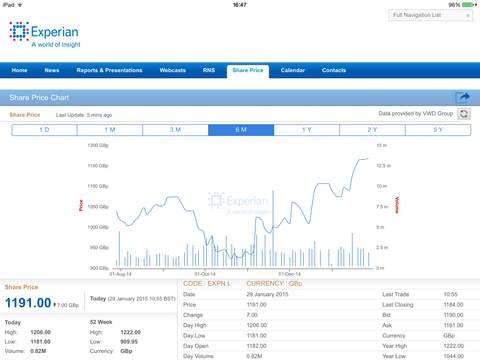480x360 pixels.
Task: Tap the Day Open value 1182.00
Action: [256, 346]
